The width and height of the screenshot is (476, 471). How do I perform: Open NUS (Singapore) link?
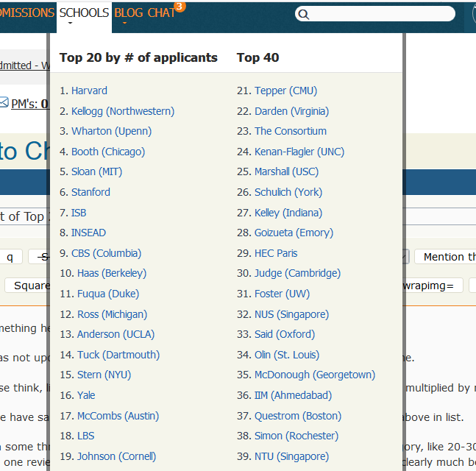(292, 314)
